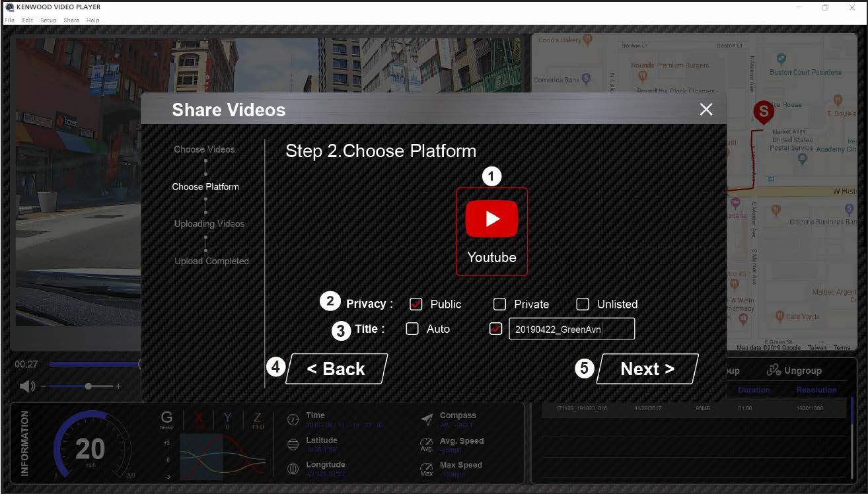Open the File menu
Viewport: 868px width, 494px height.
coord(9,20)
